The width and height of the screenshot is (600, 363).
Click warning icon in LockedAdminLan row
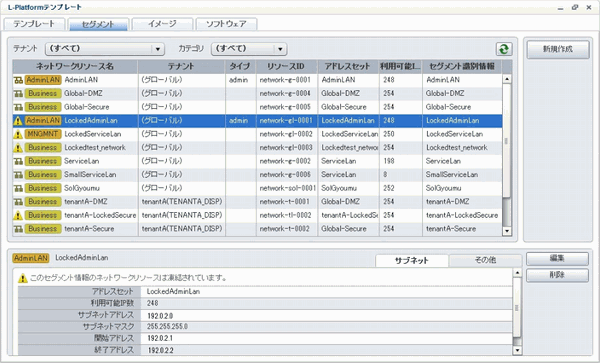18,121
